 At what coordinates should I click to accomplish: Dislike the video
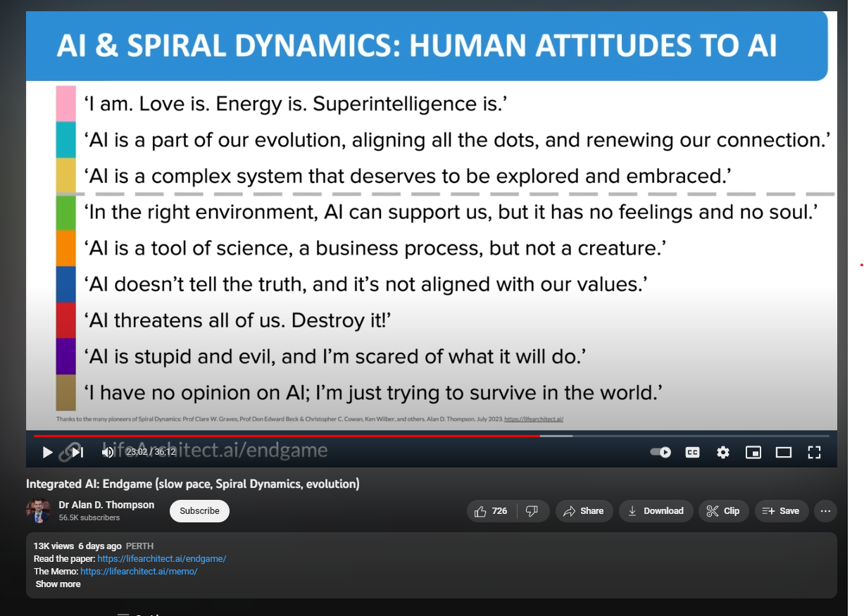tap(532, 511)
